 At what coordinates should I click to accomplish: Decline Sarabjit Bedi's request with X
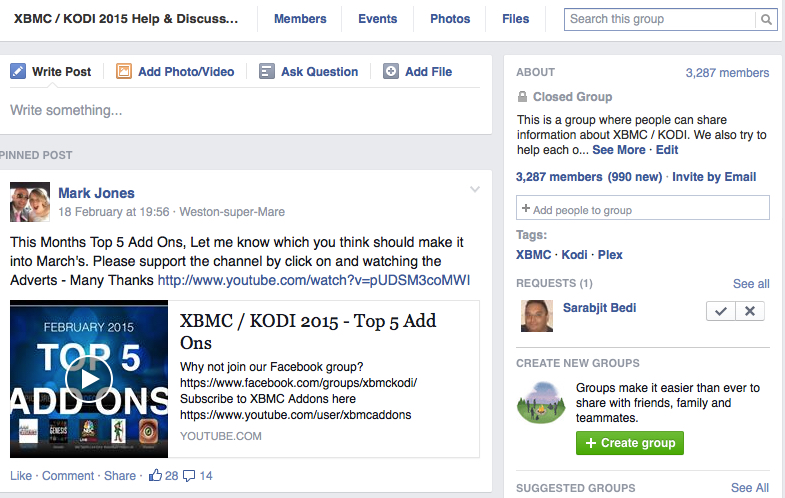tap(750, 311)
